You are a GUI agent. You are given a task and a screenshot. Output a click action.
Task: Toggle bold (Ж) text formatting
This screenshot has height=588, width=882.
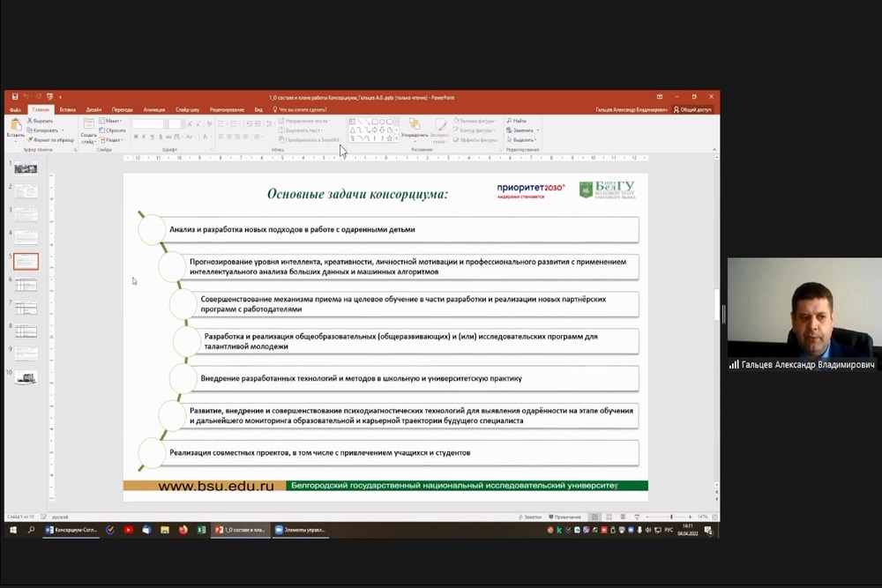tap(136, 137)
